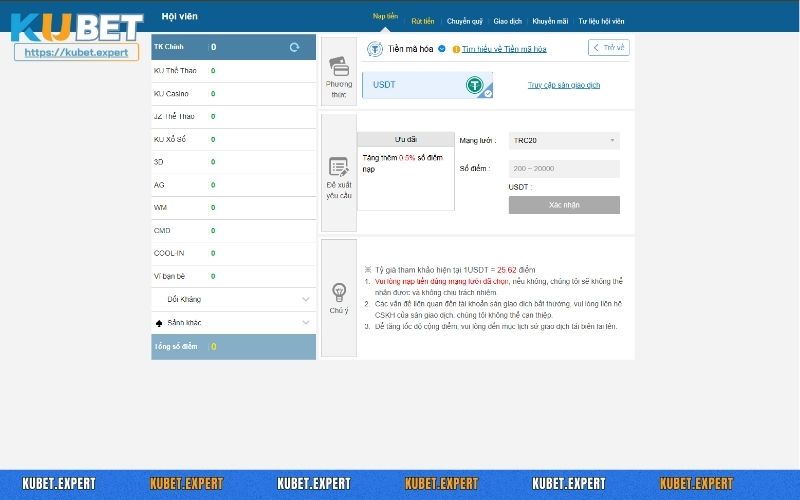Image resolution: width=800 pixels, height=500 pixels.
Task: Click the Đề xuất yêu cầu form icon
Action: 338,167
